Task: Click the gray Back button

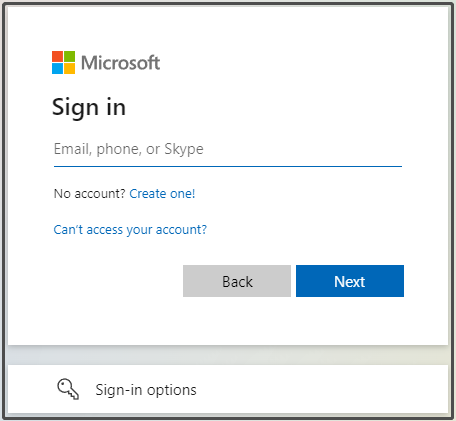Action: click(x=237, y=281)
